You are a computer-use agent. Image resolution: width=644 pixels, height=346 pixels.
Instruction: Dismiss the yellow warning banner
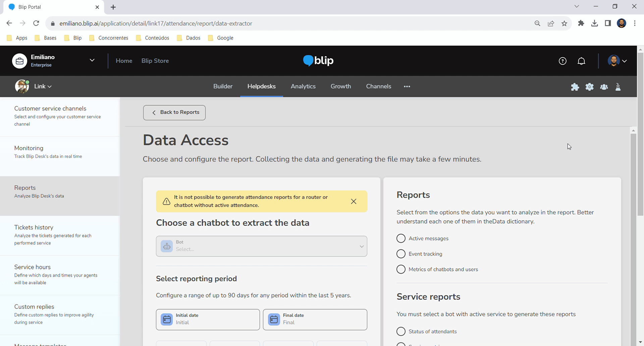click(x=354, y=201)
